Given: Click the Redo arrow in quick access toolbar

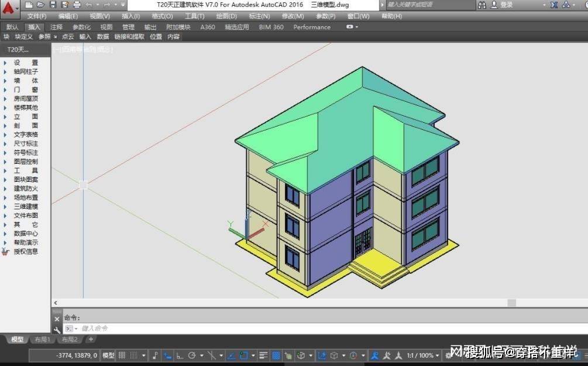Looking at the screenshot, I should tap(106, 5).
